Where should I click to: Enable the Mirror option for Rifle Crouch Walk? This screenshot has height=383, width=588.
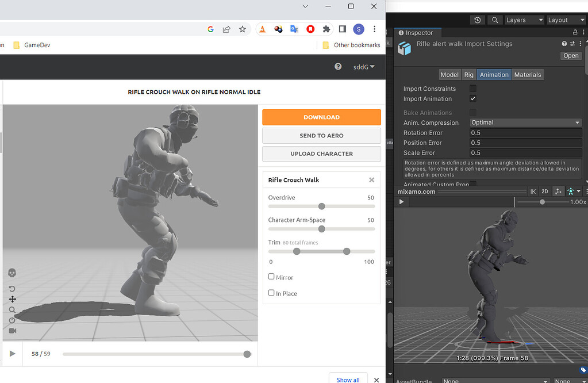coord(271,277)
